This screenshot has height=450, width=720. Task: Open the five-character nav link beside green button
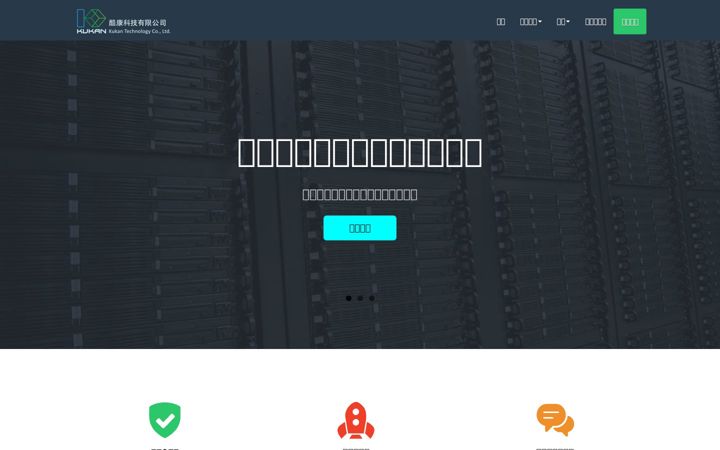[596, 22]
